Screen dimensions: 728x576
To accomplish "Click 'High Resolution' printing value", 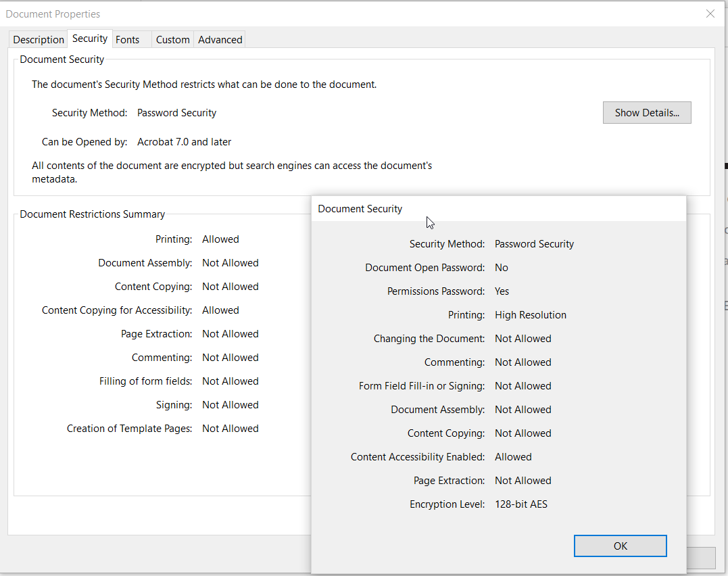I will click(531, 315).
